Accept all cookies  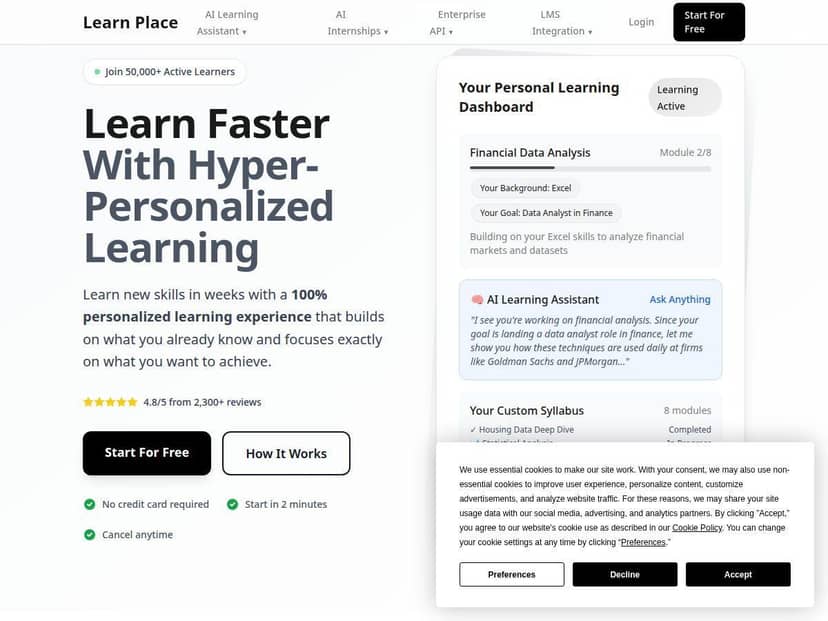coord(738,574)
